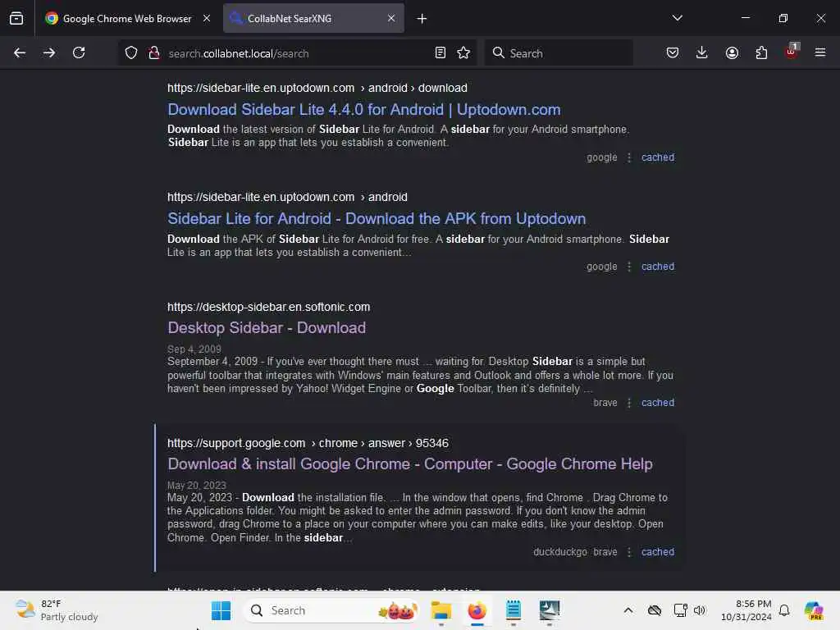Click the 'duckduckgo' engine label
This screenshot has height=630, width=840.
tap(559, 552)
